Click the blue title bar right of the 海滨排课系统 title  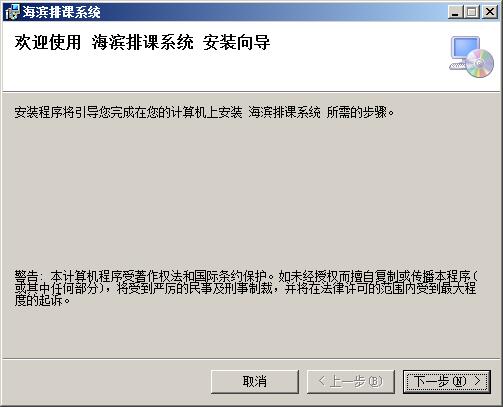pyautogui.click(x=273, y=12)
